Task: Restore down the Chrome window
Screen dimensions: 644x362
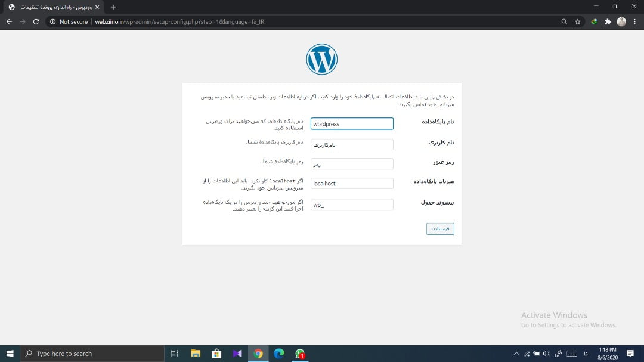Action: click(615, 6)
